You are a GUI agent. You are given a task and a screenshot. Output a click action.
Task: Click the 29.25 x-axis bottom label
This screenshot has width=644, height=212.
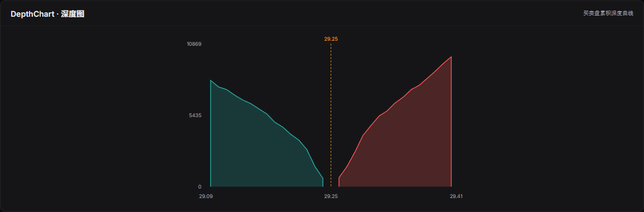(x=331, y=196)
